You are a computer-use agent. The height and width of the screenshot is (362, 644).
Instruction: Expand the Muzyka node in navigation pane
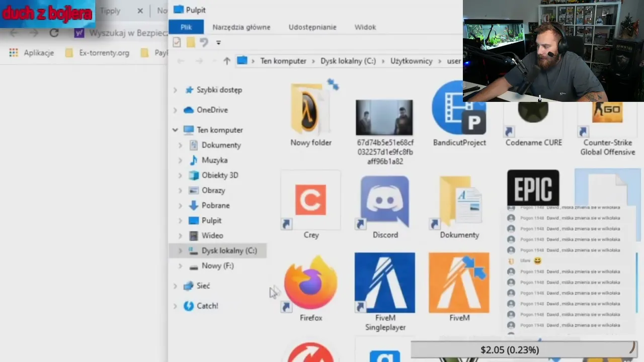(180, 160)
